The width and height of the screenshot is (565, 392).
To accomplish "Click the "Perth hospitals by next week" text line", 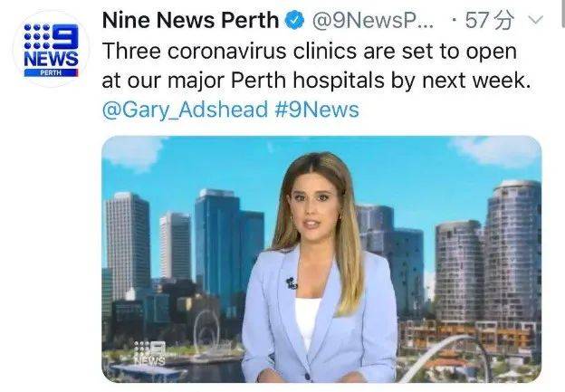I will click(x=380, y=81).
